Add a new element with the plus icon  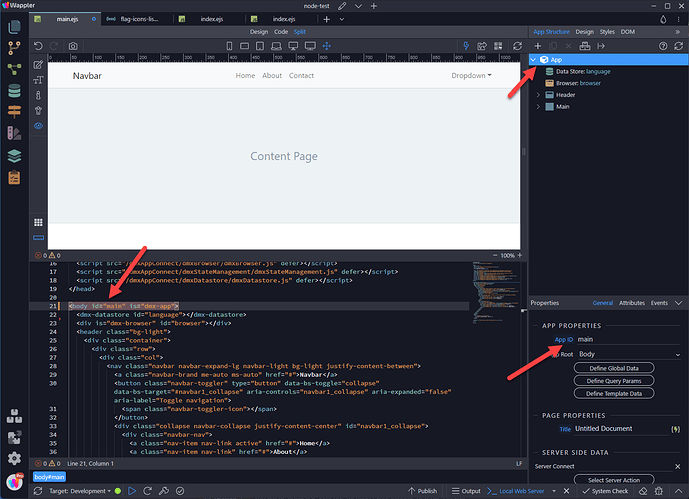pos(537,46)
